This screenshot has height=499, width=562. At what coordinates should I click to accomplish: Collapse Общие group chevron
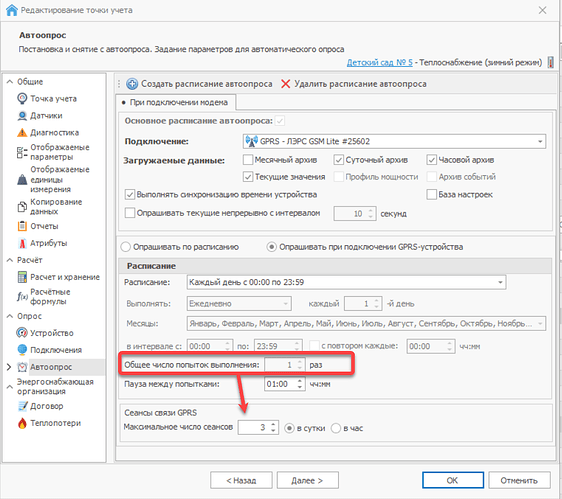[10, 82]
